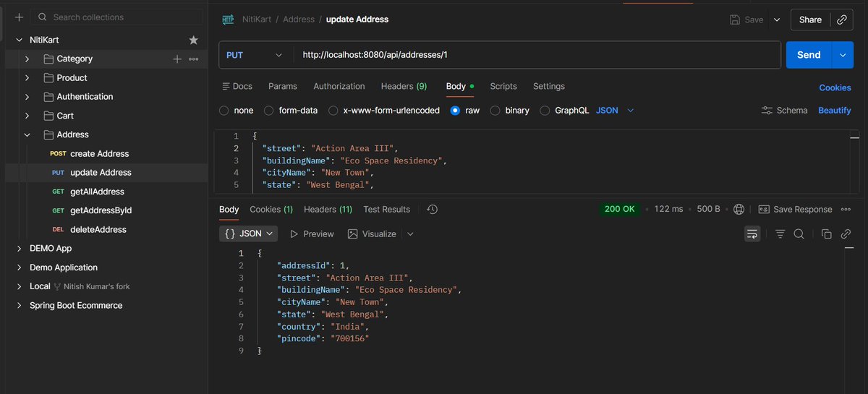
Task: Switch to the Params tab
Action: point(283,86)
